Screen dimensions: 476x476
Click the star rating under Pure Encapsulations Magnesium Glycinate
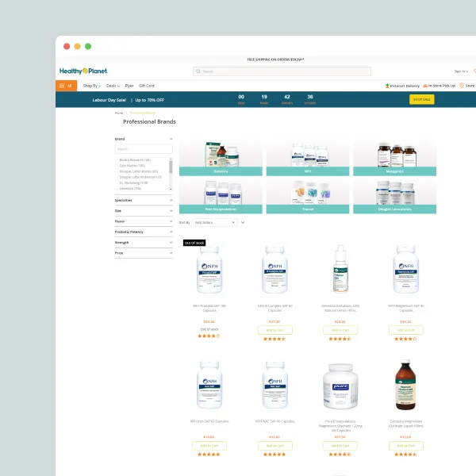click(340, 455)
